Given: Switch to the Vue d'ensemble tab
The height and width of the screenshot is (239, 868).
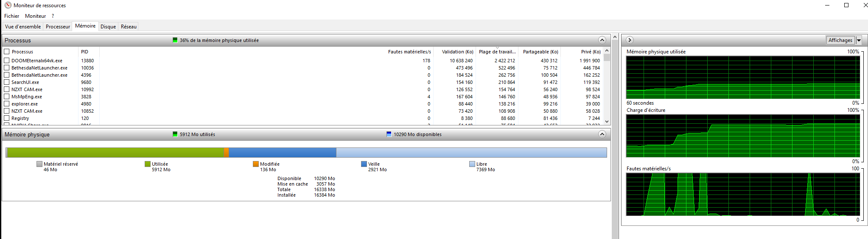Looking at the screenshot, I should (23, 26).
